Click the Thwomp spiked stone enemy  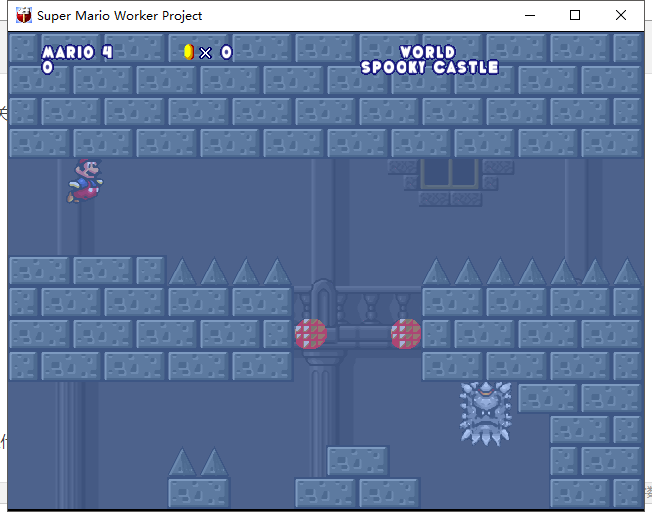486,413
